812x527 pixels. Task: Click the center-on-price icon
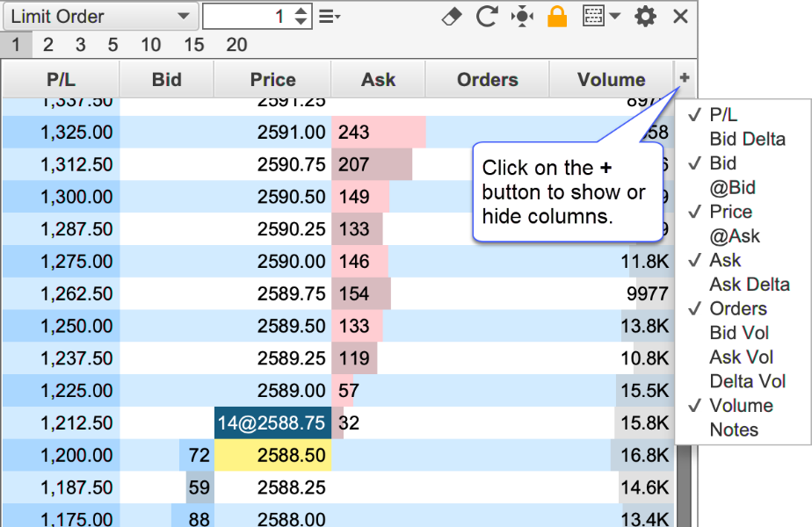(522, 17)
